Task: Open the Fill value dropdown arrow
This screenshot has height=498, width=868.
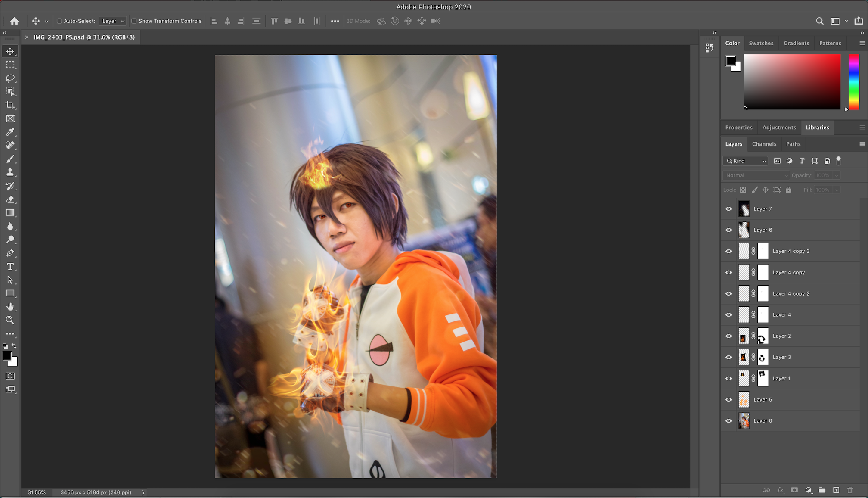Action: pyautogui.click(x=837, y=190)
